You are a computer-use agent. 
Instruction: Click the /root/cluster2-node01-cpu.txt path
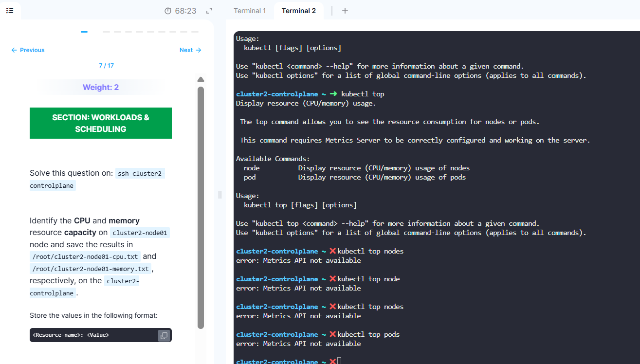click(x=85, y=256)
